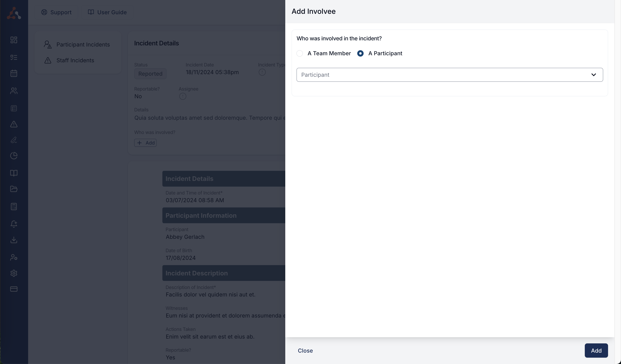621x364 pixels.
Task: Click the Staff Incidents triangle icon
Action: (x=48, y=60)
